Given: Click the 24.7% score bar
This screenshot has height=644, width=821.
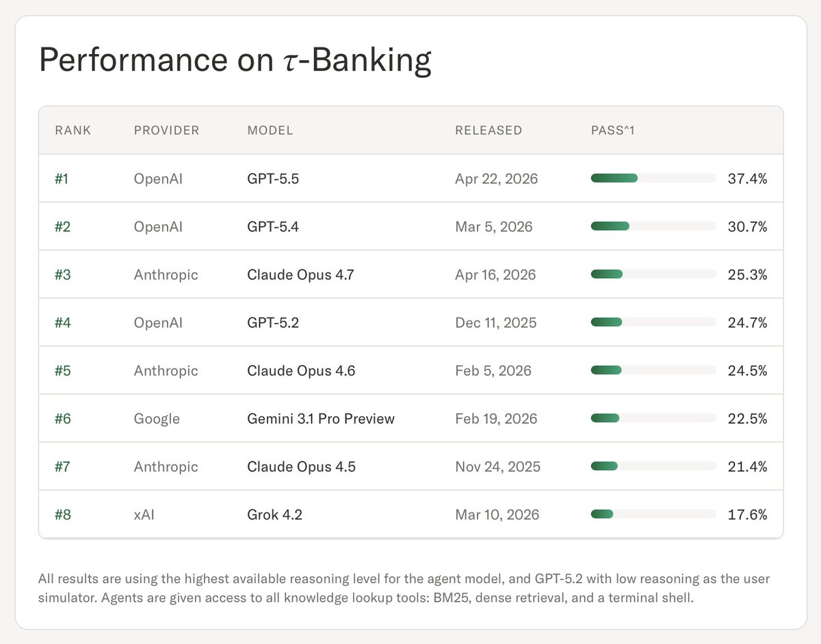Looking at the screenshot, I should tap(653, 322).
